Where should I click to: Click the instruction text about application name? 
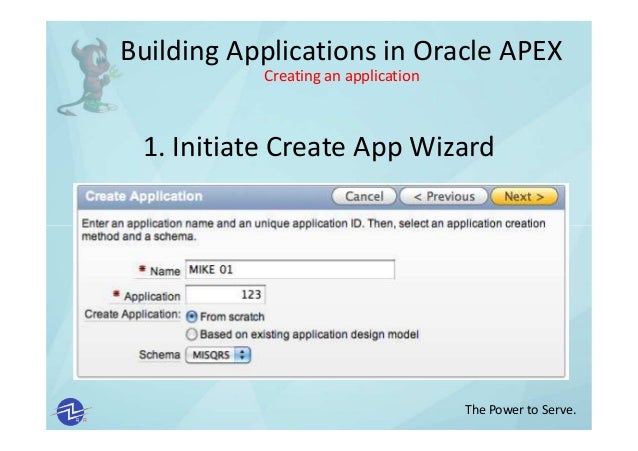[x=313, y=230]
